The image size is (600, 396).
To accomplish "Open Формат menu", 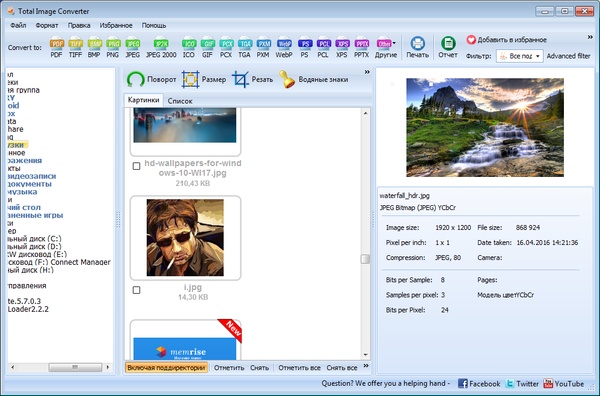I will pyautogui.click(x=47, y=25).
